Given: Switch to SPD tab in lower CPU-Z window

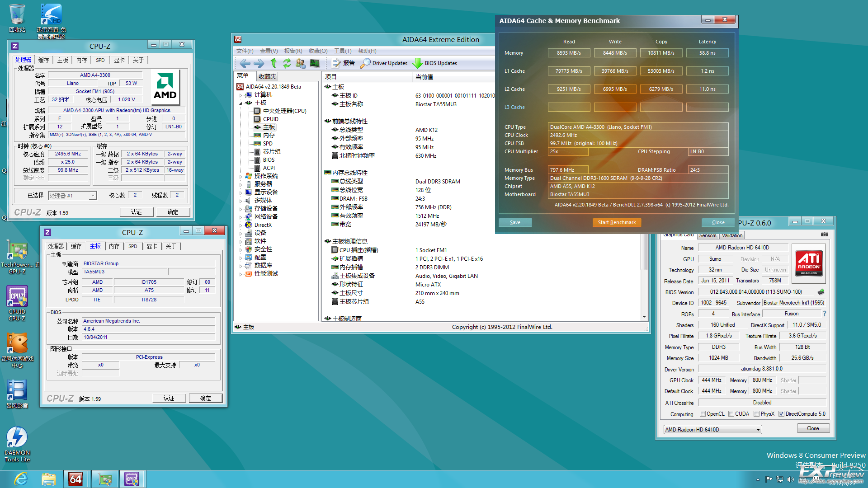Looking at the screenshot, I should coord(132,246).
